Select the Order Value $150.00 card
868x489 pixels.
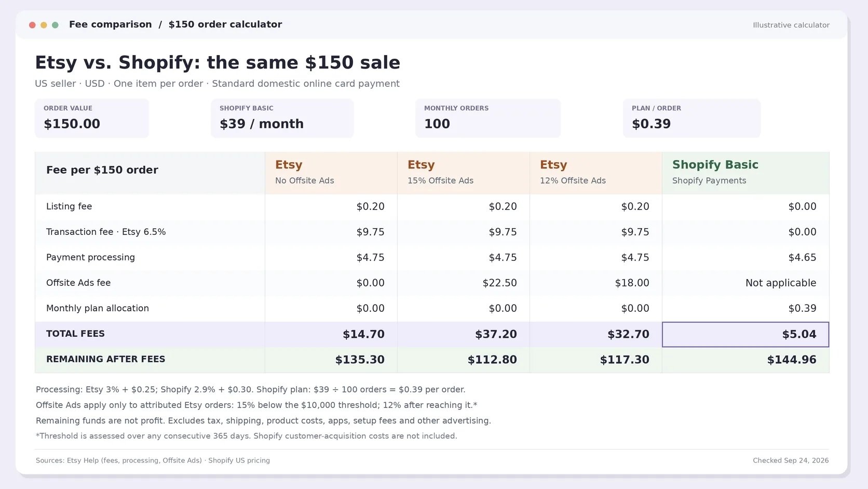(x=92, y=118)
